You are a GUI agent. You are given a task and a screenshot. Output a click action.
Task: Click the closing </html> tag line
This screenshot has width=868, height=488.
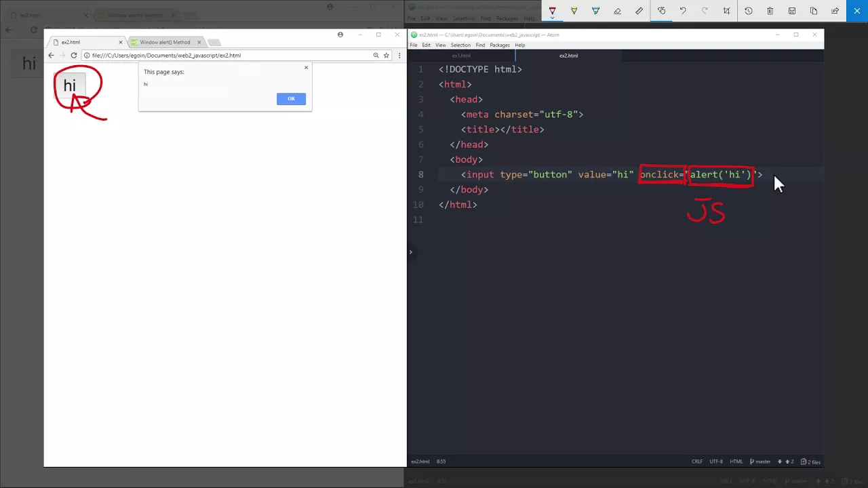pos(458,205)
